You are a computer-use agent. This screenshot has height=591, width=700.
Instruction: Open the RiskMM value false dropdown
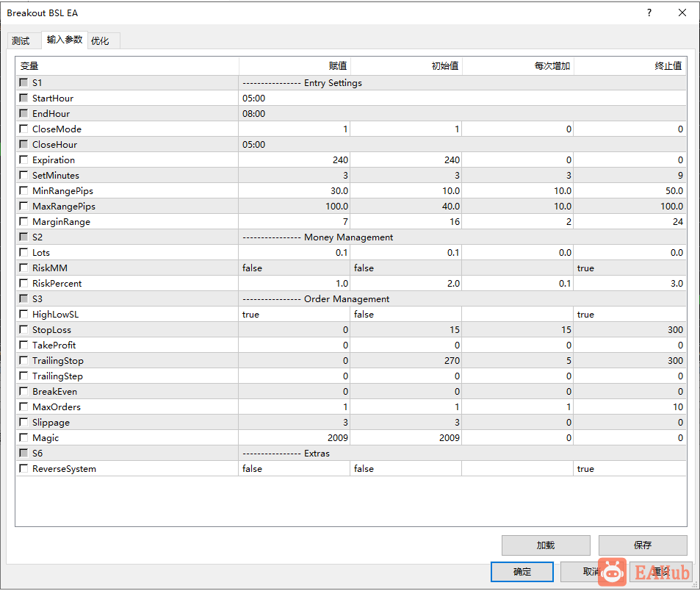[295, 268]
